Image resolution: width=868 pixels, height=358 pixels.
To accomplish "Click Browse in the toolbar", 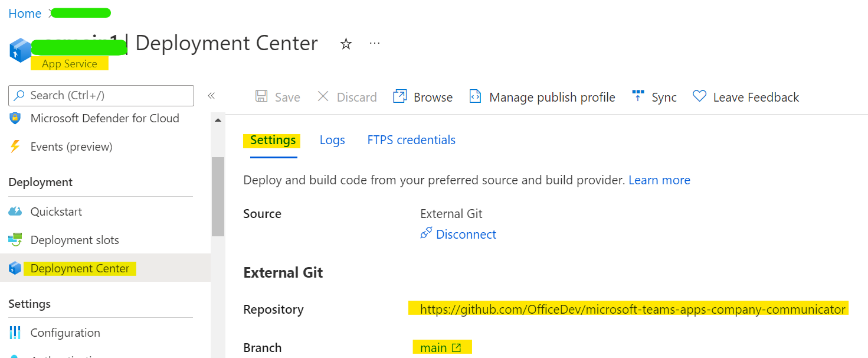I will [x=423, y=97].
